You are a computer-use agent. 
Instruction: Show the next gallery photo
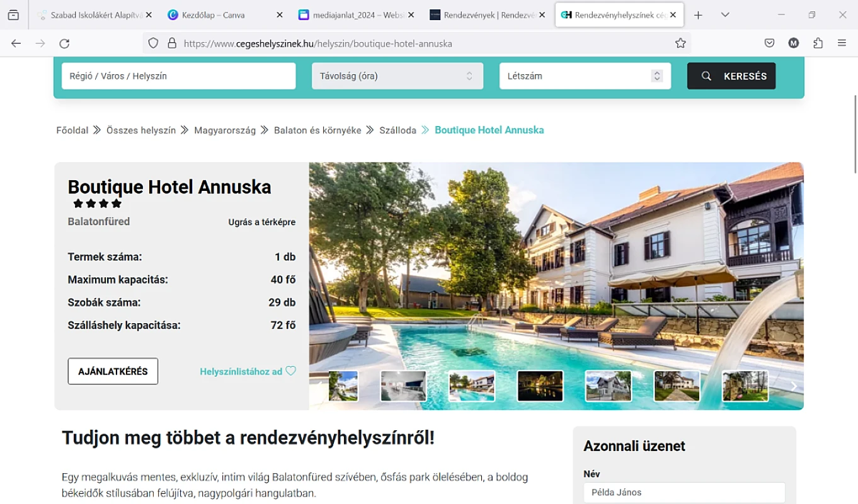click(794, 386)
